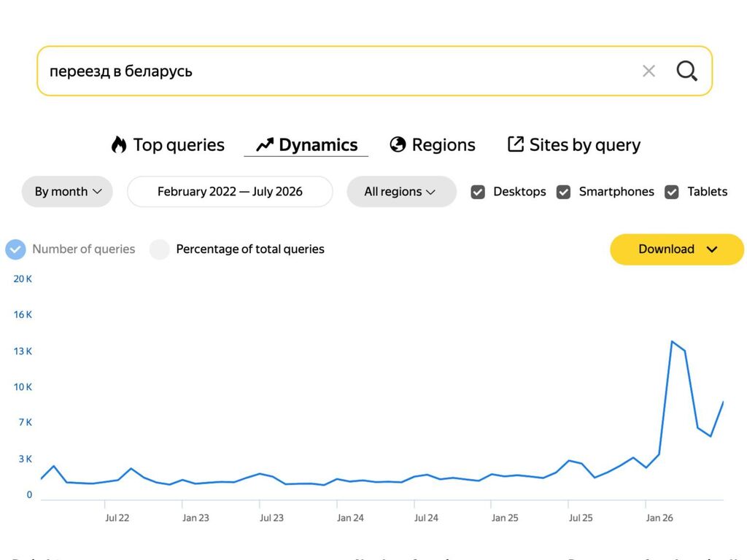The width and height of the screenshot is (747, 560).
Task: Click the rising arrow Dynamics icon
Action: tap(265, 145)
